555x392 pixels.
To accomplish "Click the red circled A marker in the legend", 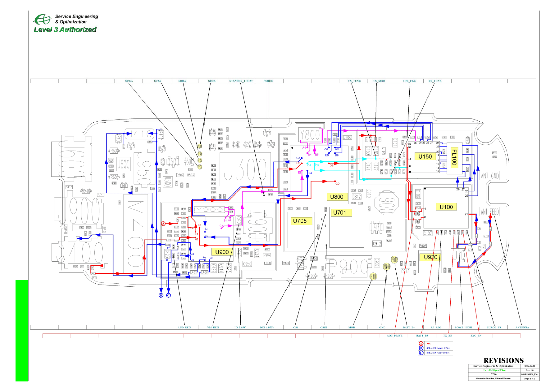I will 421,344.
